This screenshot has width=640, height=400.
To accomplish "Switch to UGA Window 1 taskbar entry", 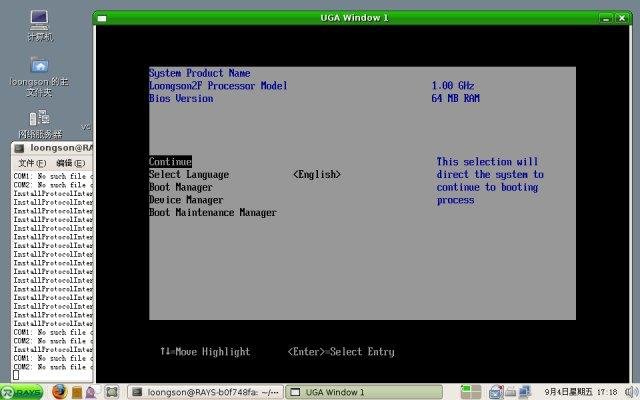I will click(364, 392).
